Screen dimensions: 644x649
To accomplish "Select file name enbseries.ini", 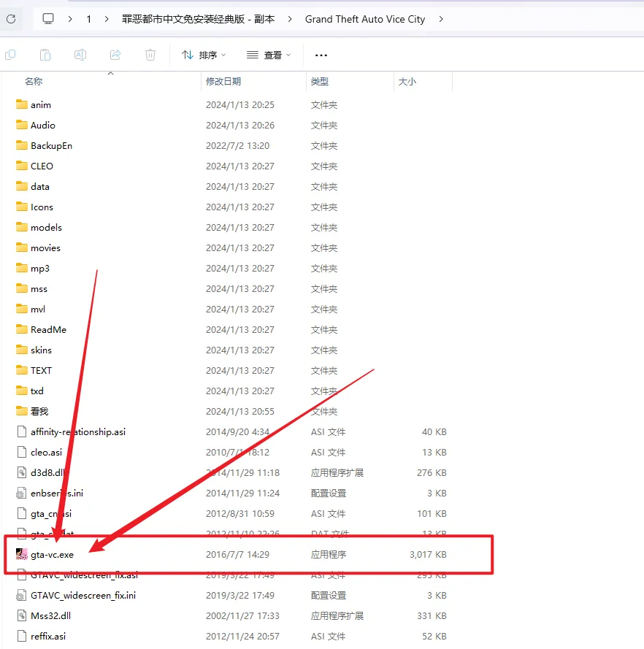I will [x=57, y=493].
